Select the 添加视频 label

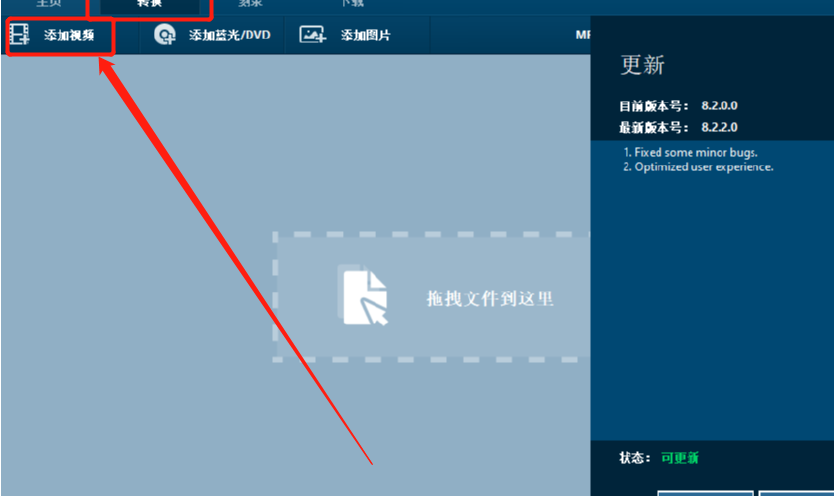point(69,35)
